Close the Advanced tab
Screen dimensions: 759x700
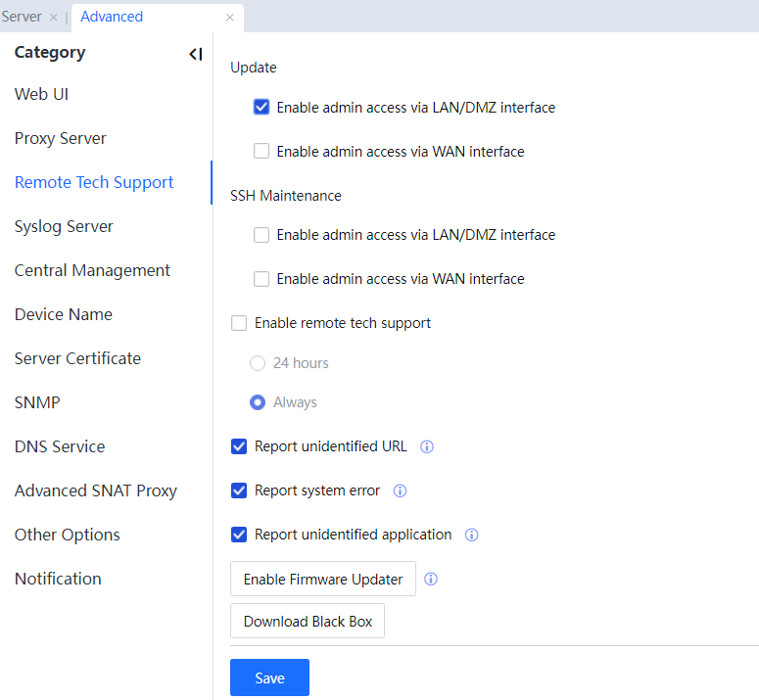pyautogui.click(x=230, y=18)
